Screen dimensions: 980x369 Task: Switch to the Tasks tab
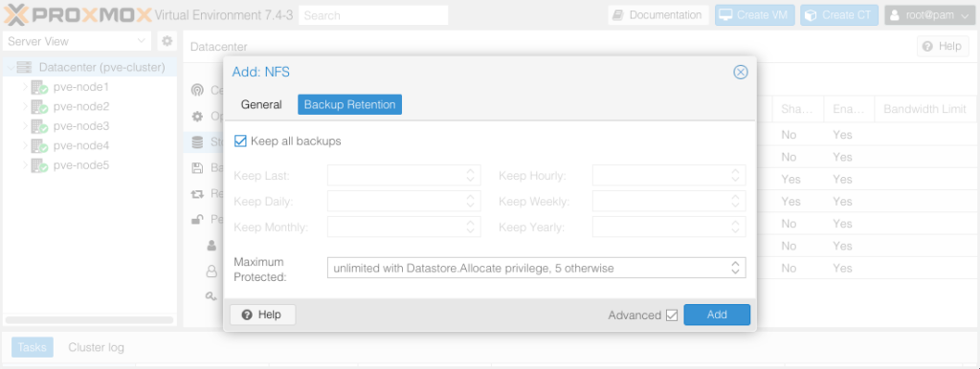[x=32, y=347]
